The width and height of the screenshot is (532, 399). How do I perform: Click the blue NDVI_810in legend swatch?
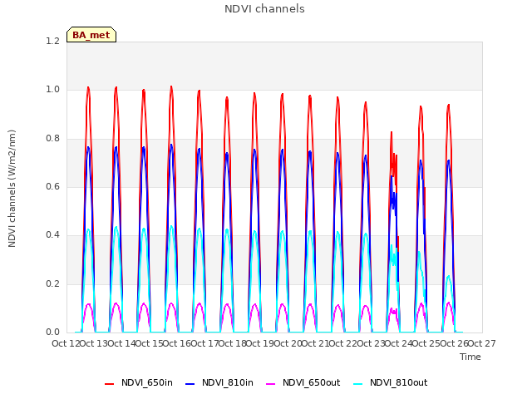(190, 384)
